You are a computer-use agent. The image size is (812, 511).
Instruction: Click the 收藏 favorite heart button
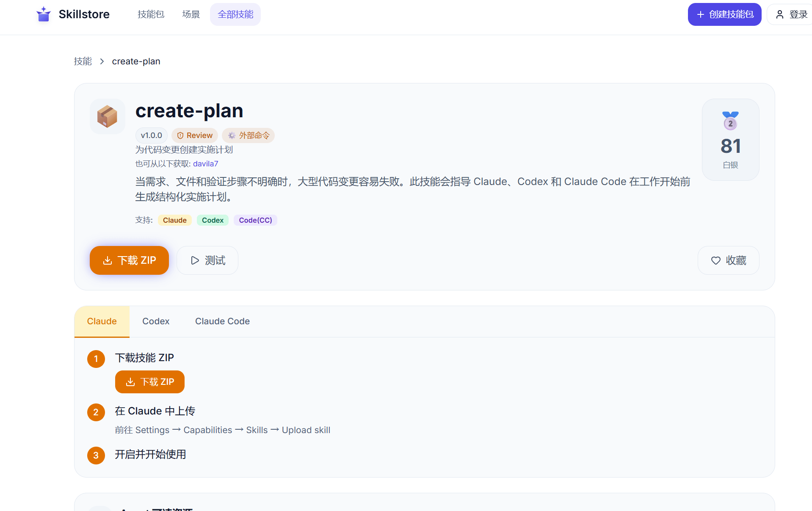[728, 260]
